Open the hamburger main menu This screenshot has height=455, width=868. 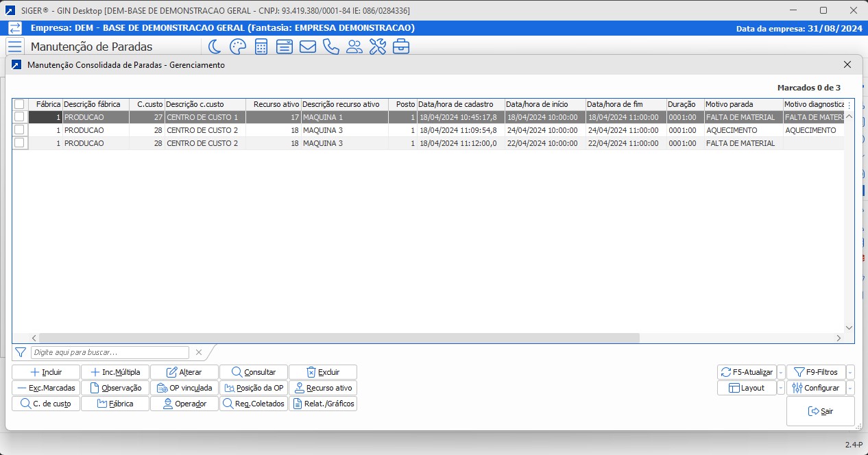click(15, 47)
